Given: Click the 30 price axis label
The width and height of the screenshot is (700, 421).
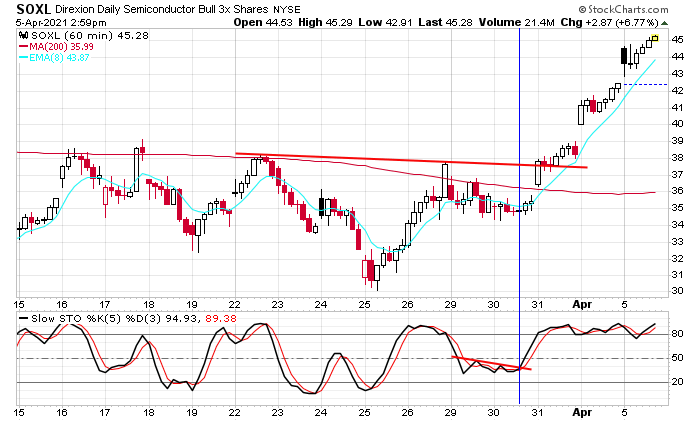Looking at the screenshot, I should tap(678, 291).
